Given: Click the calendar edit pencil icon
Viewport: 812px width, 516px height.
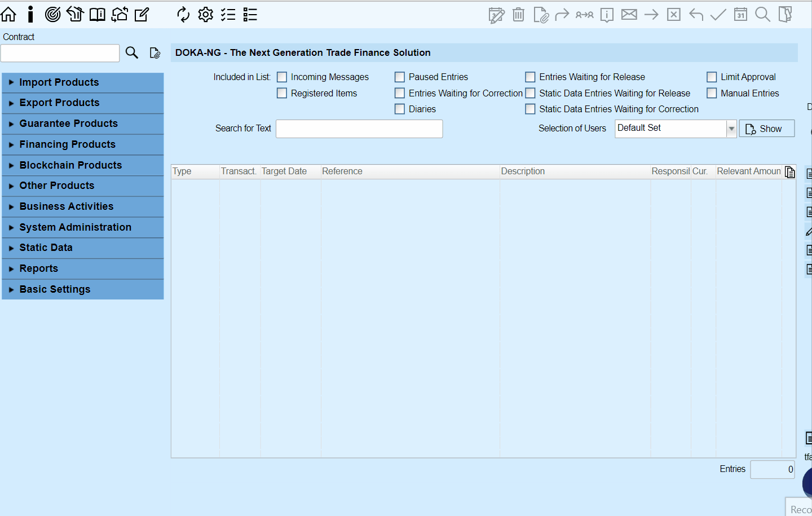Looking at the screenshot, I should (x=497, y=15).
